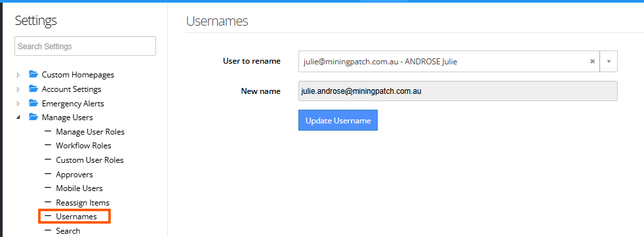Click the Emergency Alerts folder icon
Screen dimensions: 644x237
[33, 103]
